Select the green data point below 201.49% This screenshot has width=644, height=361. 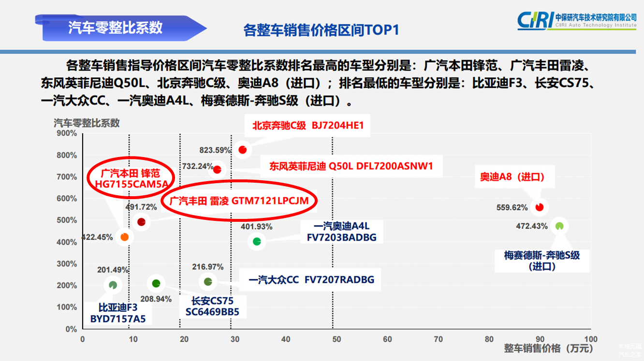coord(113,285)
